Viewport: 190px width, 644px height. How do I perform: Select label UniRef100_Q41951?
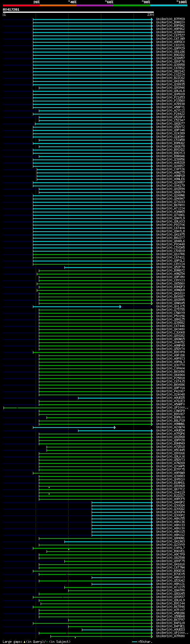[170, 81]
